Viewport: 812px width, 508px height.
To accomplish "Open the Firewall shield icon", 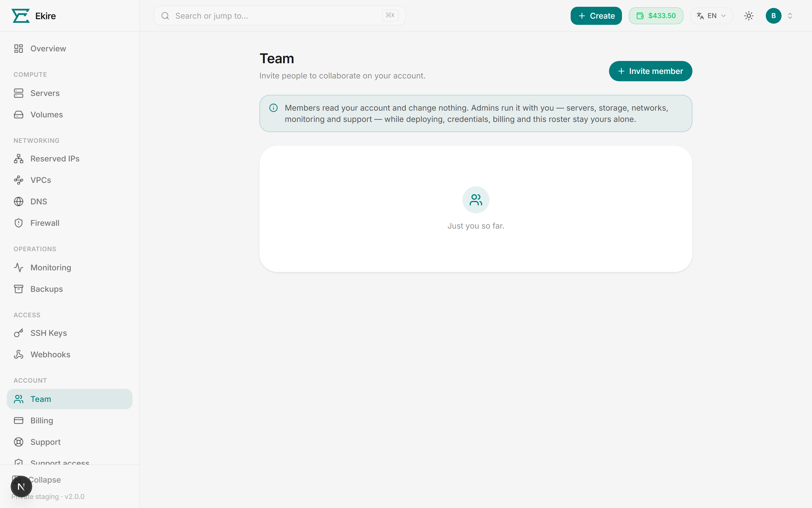I will tap(18, 223).
